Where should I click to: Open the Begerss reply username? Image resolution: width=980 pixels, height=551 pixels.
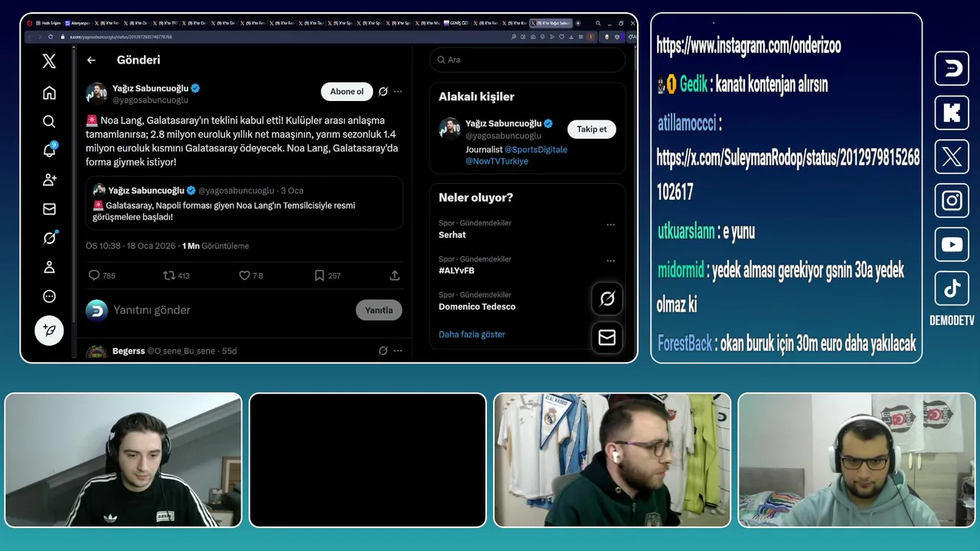[129, 351]
